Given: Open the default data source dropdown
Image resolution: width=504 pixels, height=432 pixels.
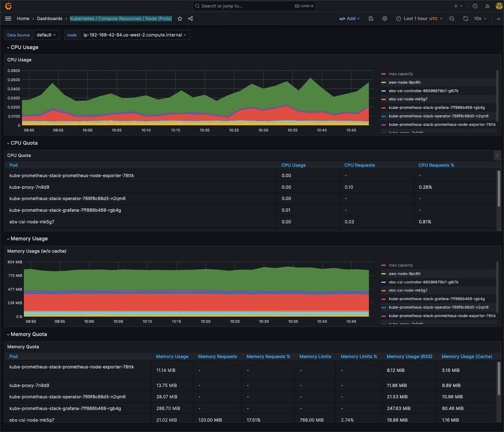Looking at the screenshot, I should click(46, 35).
